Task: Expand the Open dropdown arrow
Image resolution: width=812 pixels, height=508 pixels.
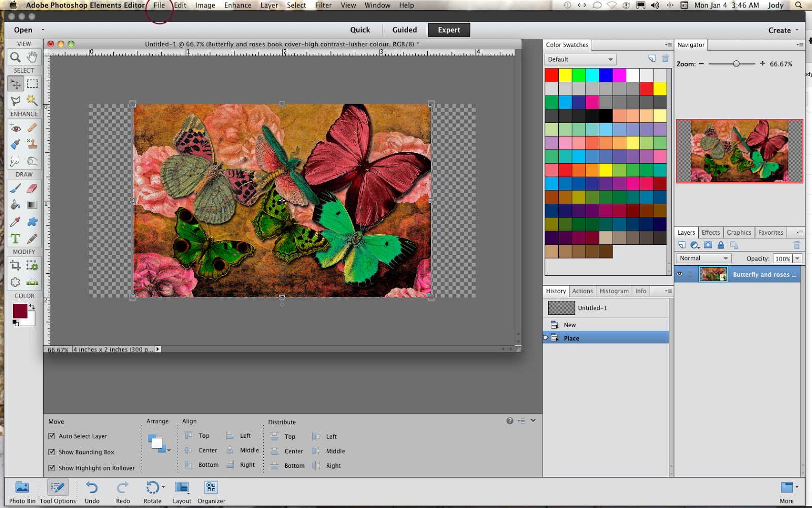Action: 43,30
